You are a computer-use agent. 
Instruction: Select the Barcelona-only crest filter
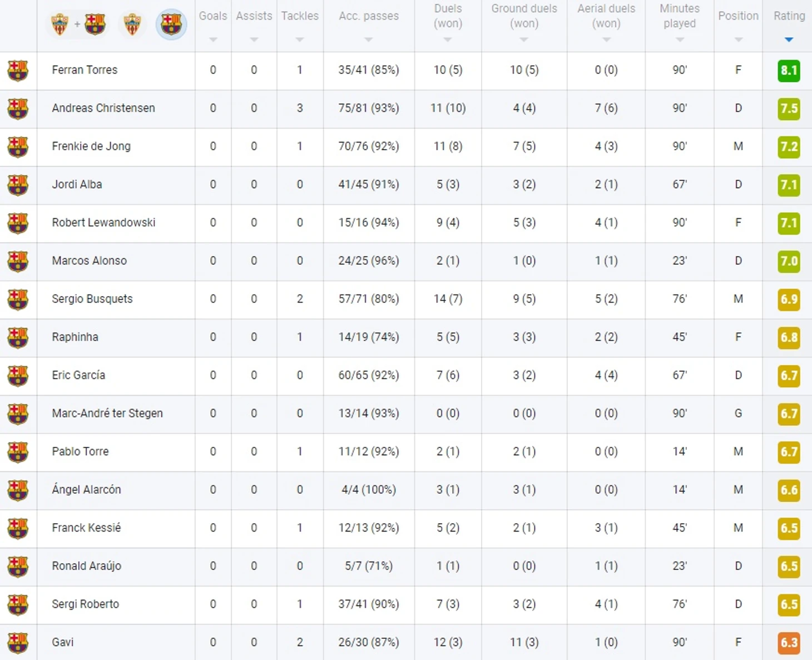tap(171, 24)
